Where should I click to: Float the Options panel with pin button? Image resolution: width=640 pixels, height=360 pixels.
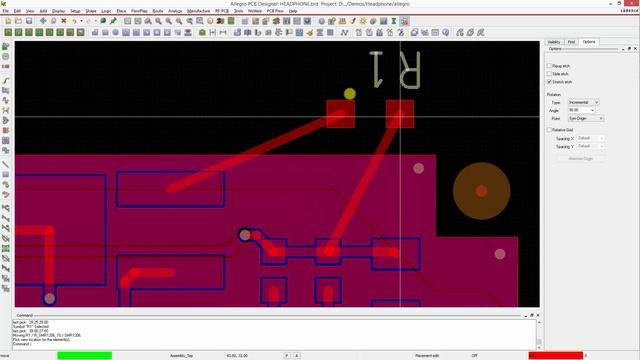click(x=629, y=49)
